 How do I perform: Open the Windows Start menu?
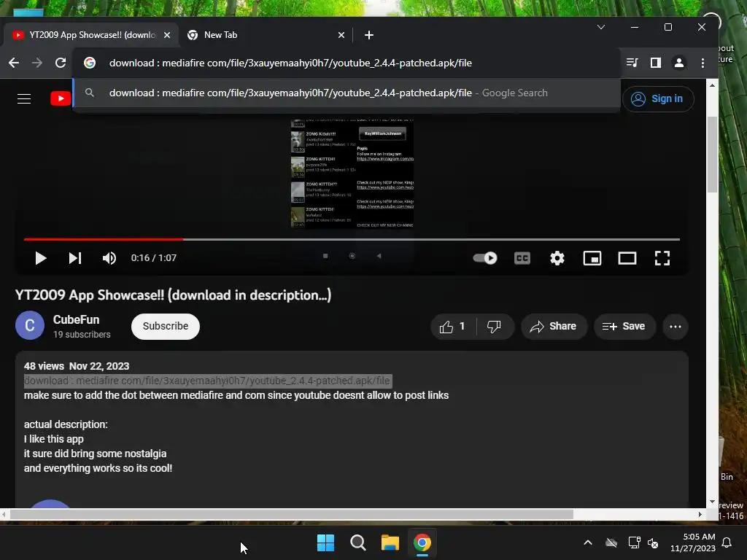(326, 542)
